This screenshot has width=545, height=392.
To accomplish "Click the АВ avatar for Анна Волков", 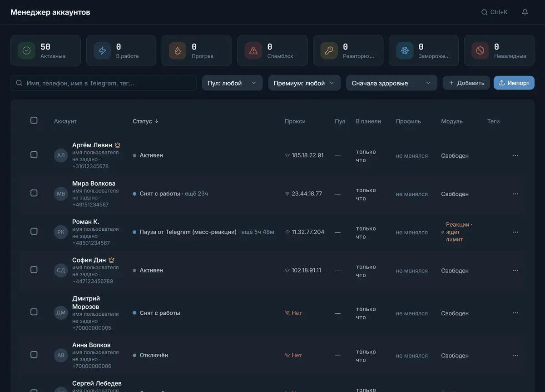I will point(61,355).
